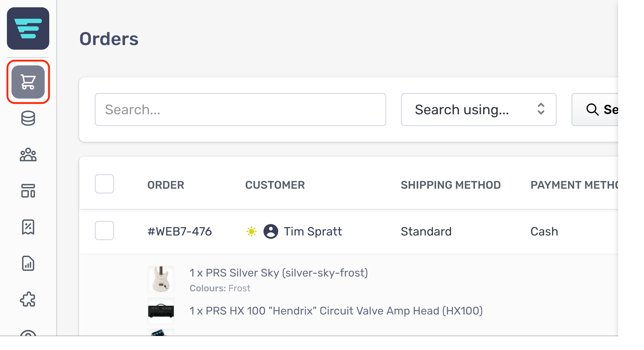Expand order #WEB7-476 details

(180, 231)
